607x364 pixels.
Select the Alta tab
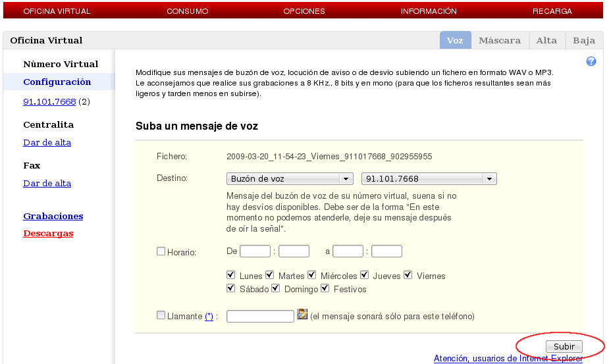[546, 40]
